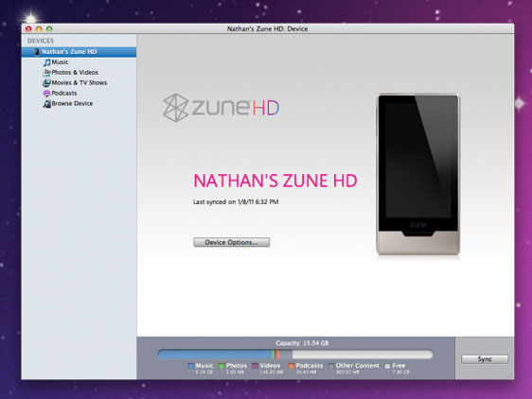
Task: Click the Device Options... button
Action: (x=232, y=242)
